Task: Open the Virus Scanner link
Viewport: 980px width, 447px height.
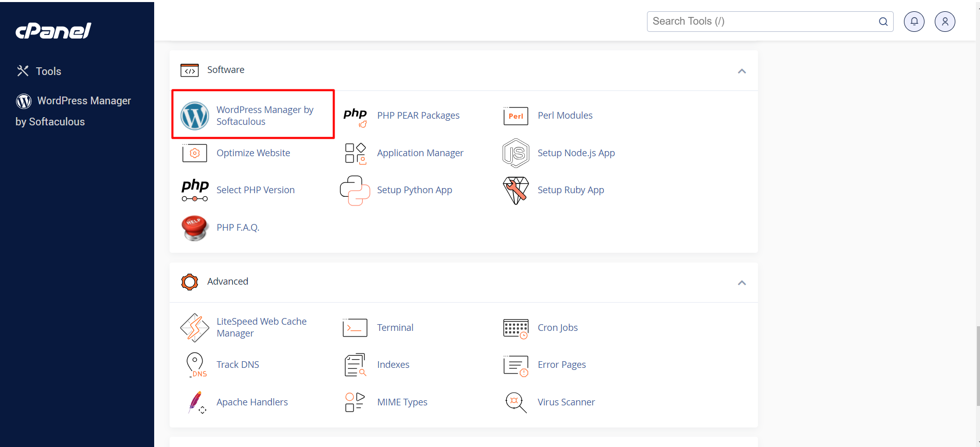Action: coord(566,402)
